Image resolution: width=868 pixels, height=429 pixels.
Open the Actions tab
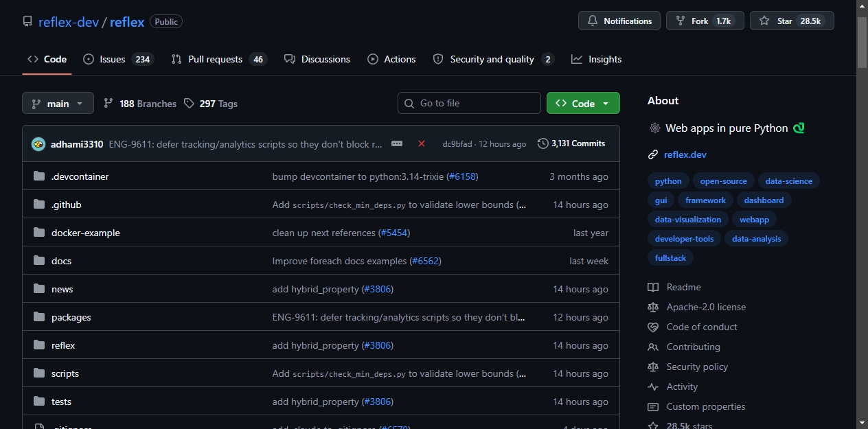click(x=391, y=59)
